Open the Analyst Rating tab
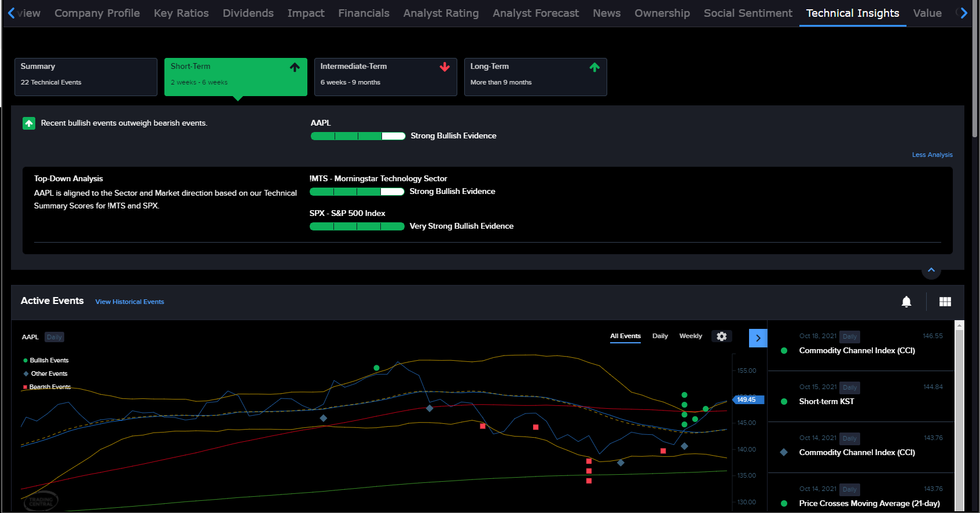The image size is (980, 513). coord(441,13)
